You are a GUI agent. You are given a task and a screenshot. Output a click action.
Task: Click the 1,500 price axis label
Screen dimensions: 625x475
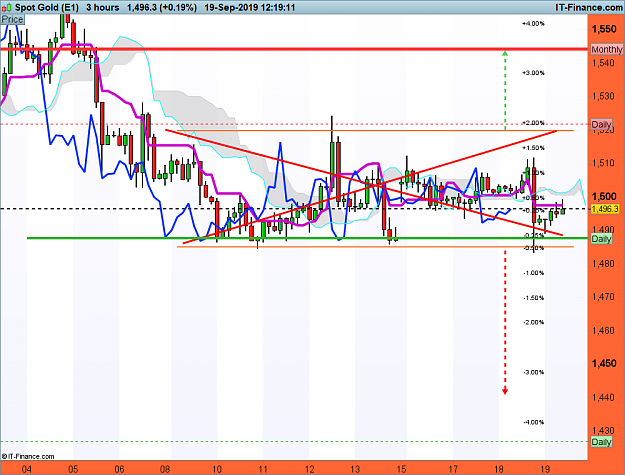pos(604,196)
